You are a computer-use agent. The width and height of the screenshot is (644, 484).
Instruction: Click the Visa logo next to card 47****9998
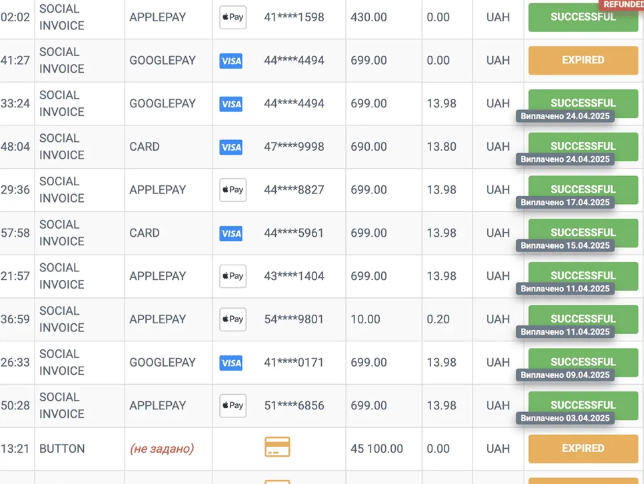coord(231,147)
